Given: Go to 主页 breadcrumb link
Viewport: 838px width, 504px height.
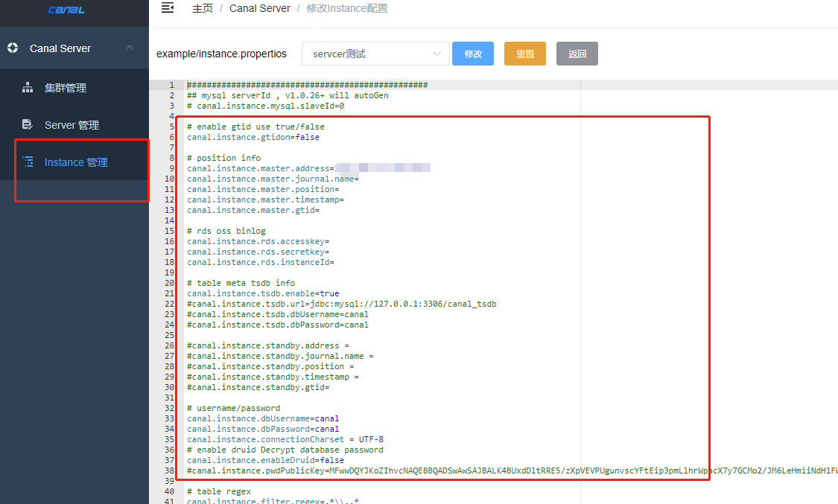Looking at the screenshot, I should pyautogui.click(x=203, y=8).
